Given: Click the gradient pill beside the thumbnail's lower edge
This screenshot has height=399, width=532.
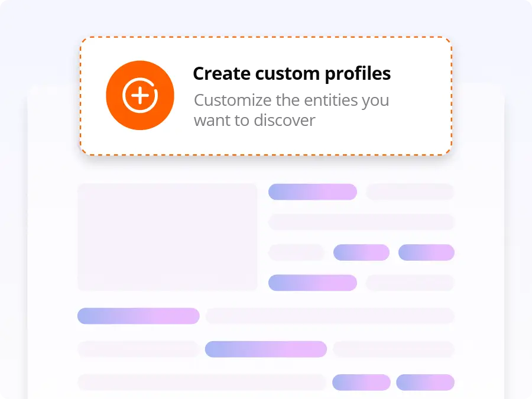Looking at the screenshot, I should [313, 283].
